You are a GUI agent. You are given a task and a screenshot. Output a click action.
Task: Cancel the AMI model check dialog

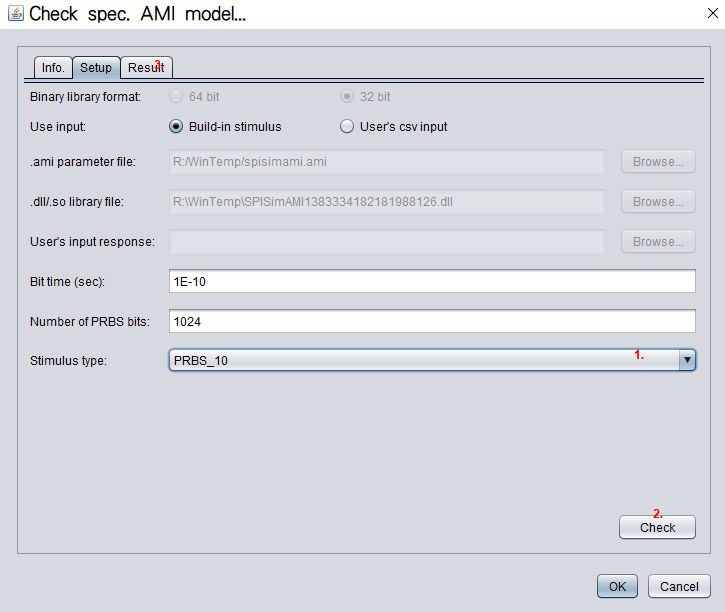pyautogui.click(x=679, y=587)
